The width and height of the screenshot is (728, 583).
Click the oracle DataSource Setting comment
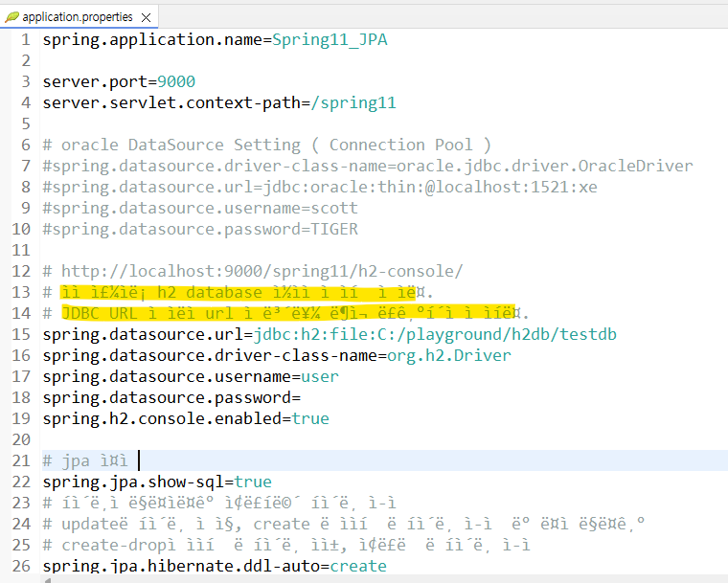click(267, 145)
